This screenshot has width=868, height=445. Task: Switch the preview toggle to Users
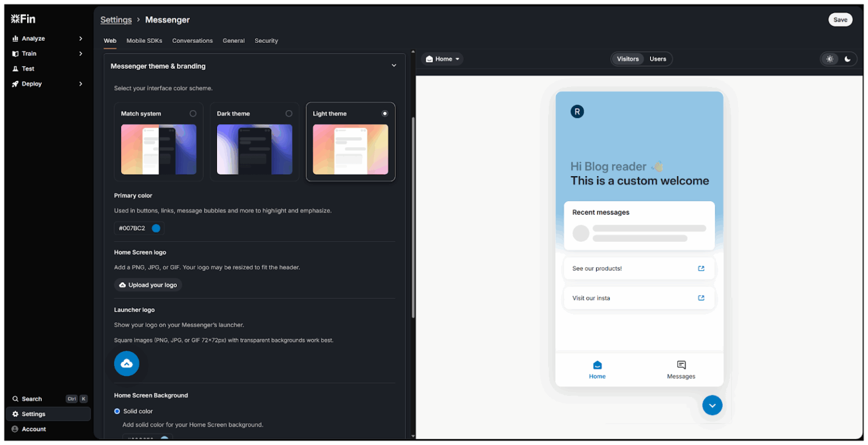pyautogui.click(x=658, y=59)
